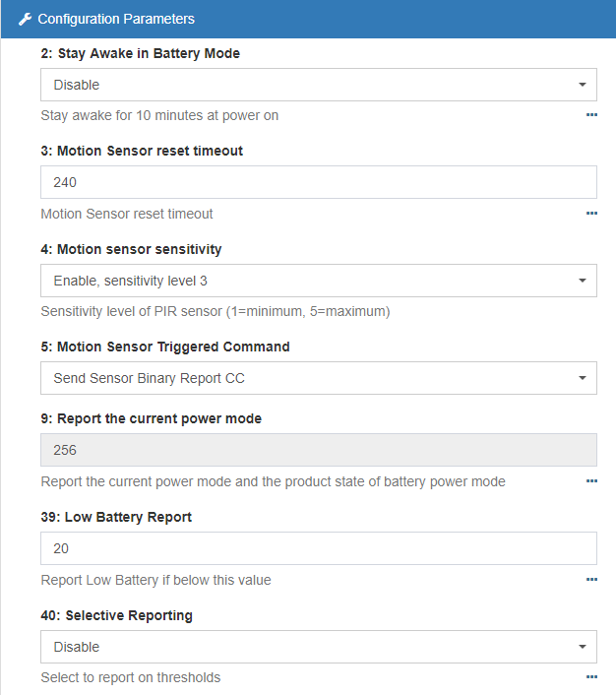
Task: Open Motion sensor sensitivity dropdown
Action: pos(318,281)
